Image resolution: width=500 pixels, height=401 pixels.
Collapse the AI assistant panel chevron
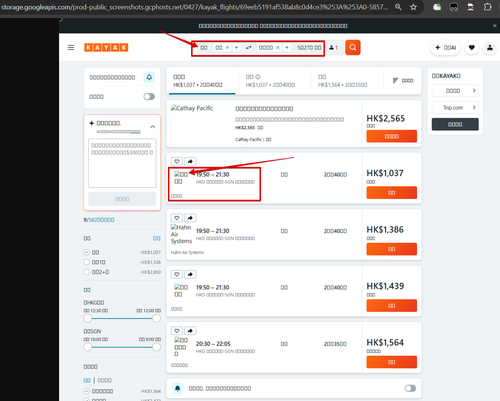[x=152, y=127]
